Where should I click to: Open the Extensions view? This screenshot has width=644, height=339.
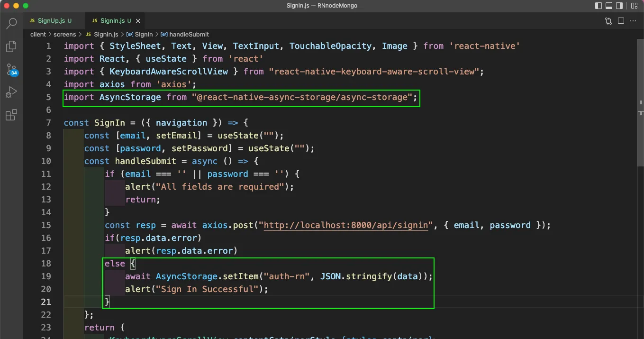11,115
